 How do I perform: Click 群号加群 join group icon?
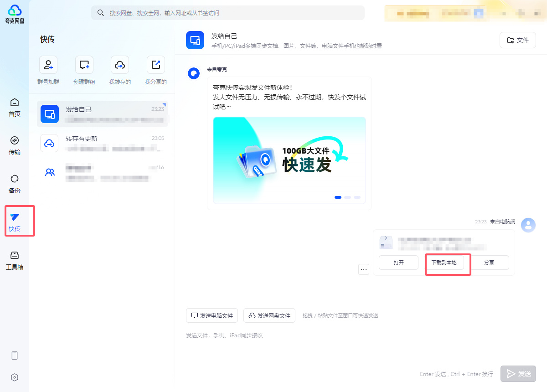pyautogui.click(x=48, y=65)
